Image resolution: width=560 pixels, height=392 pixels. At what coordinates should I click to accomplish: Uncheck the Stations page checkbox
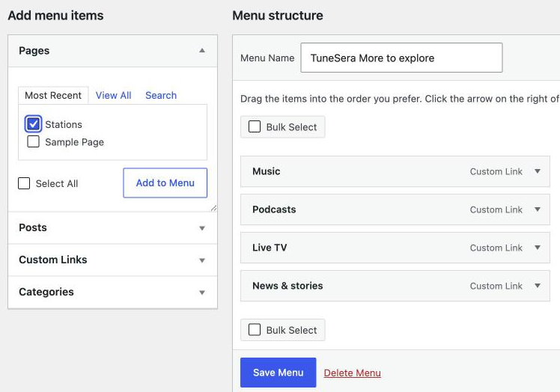click(33, 124)
